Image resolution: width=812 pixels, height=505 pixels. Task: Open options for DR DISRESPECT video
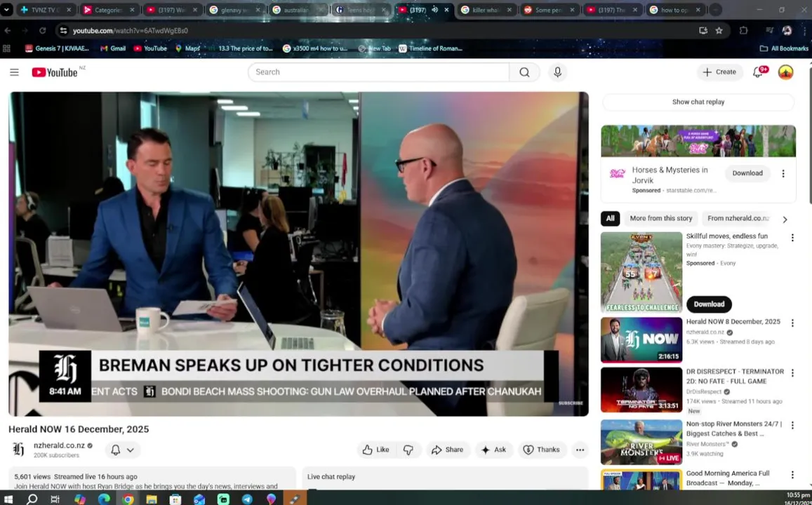(792, 372)
